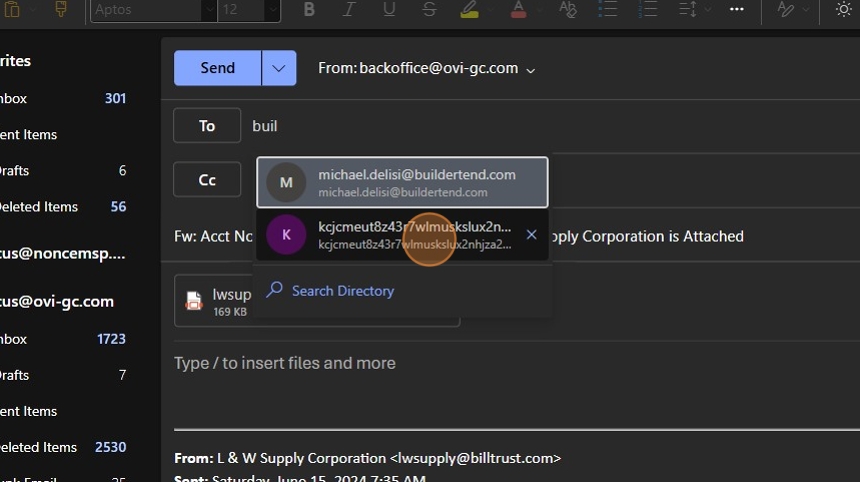The width and height of the screenshot is (860, 482).
Task: Clear text formatting icon
Action: coord(567,9)
